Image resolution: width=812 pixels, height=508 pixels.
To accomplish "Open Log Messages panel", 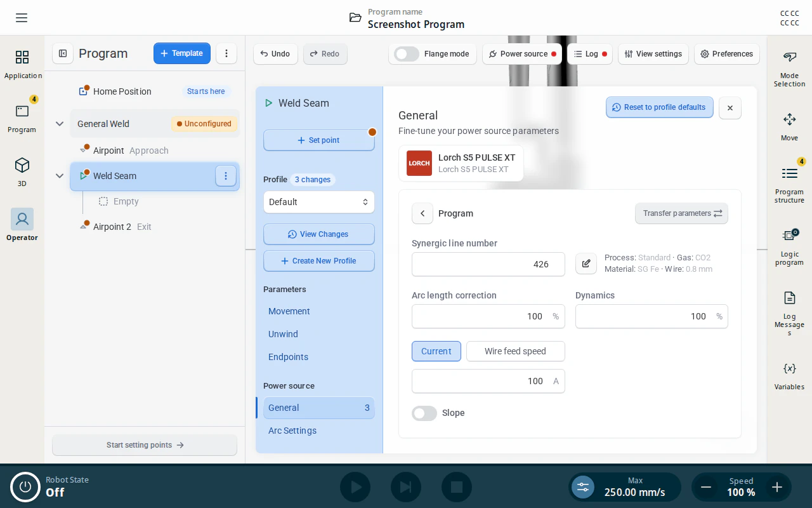I will [789, 313].
